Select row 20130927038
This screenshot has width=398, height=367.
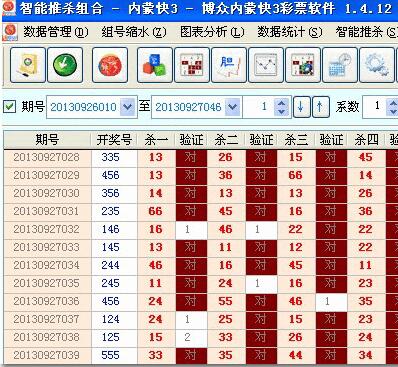click(201, 337)
